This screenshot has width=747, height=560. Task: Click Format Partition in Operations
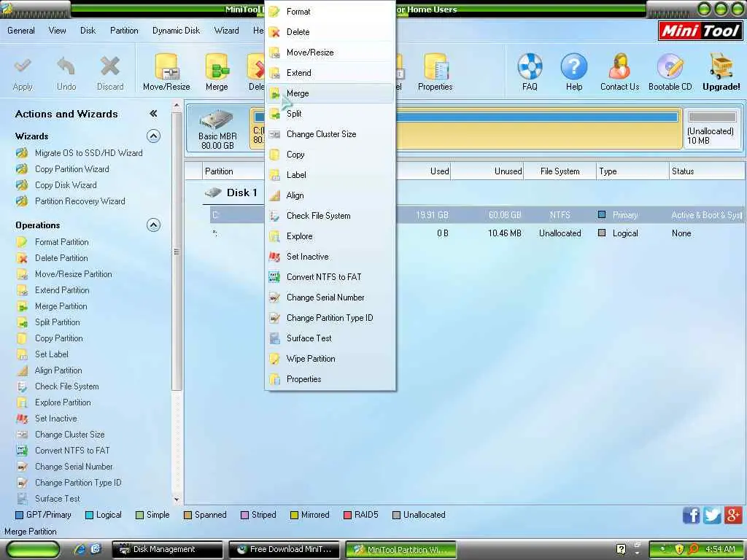(x=61, y=242)
